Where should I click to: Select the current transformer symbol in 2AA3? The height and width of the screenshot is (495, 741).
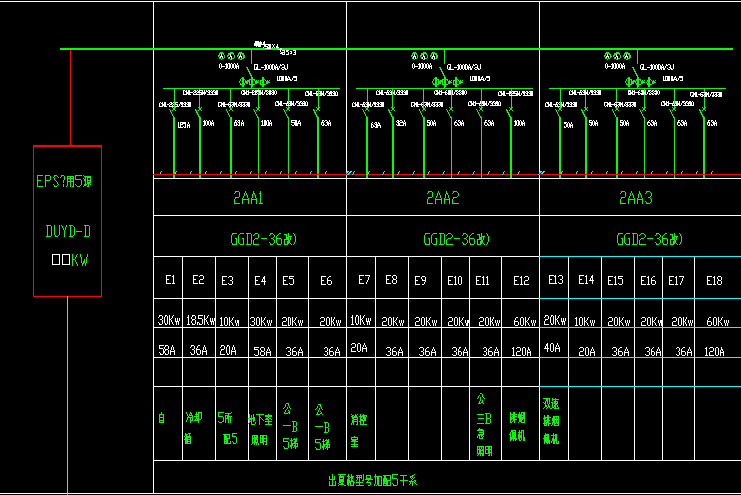click(640, 82)
